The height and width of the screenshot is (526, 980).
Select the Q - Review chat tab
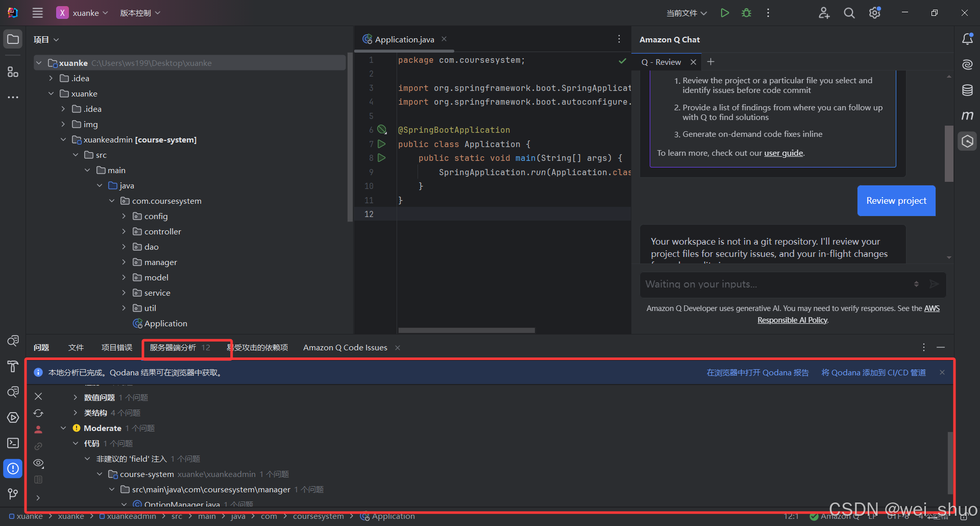click(x=661, y=62)
